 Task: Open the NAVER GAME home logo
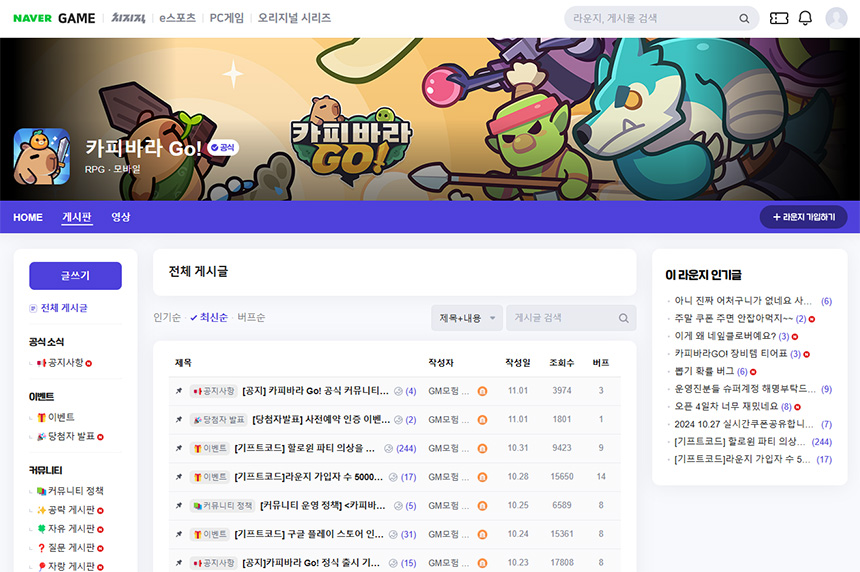coord(54,18)
